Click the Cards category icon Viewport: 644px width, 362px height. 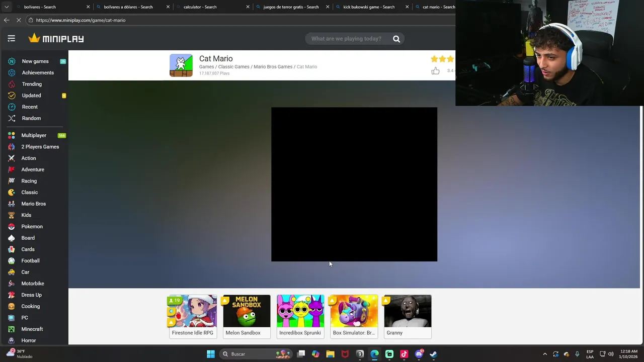click(12, 249)
